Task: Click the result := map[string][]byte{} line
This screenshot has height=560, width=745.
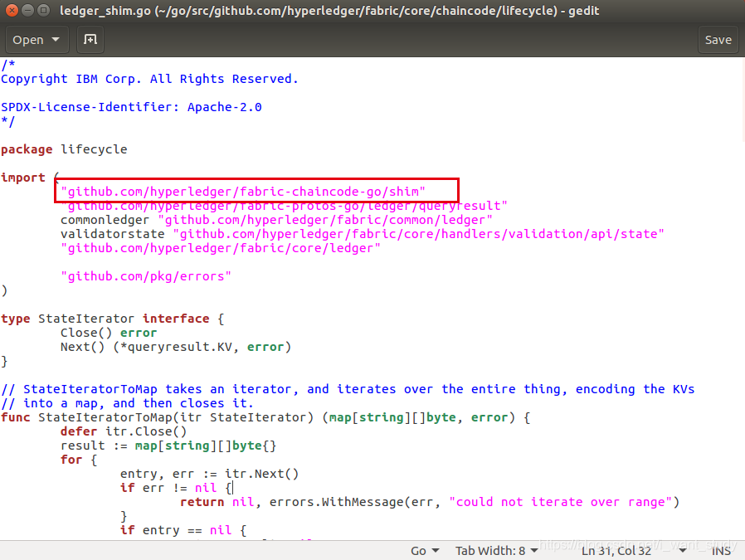Action: (168, 446)
